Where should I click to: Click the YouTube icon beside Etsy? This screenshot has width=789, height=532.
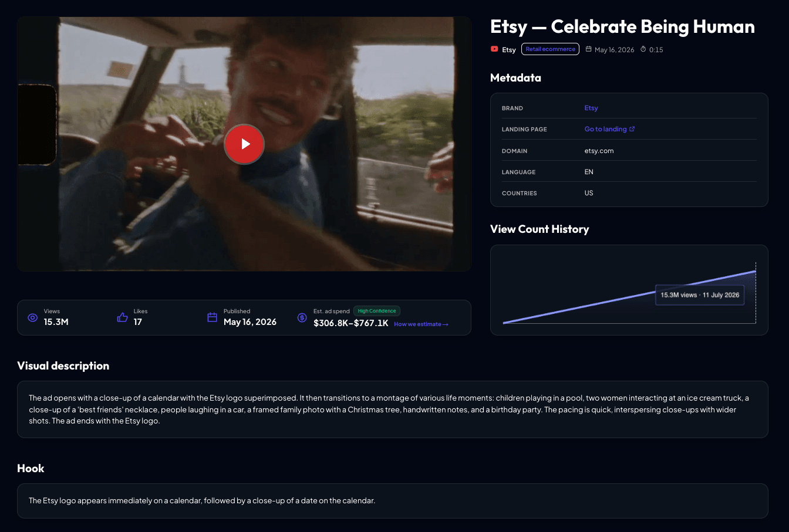[x=494, y=49]
